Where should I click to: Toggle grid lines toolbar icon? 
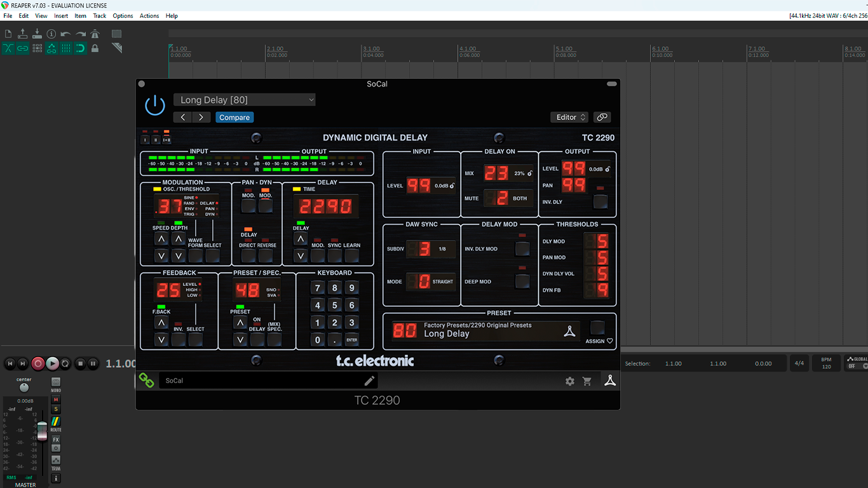tap(65, 48)
